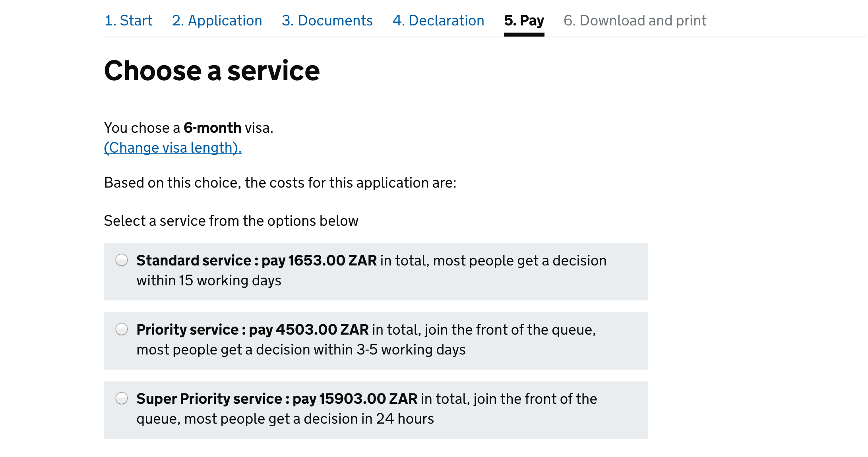Viewport: 868px width, 457px height.
Task: Switch to the Application step
Action: 217,20
